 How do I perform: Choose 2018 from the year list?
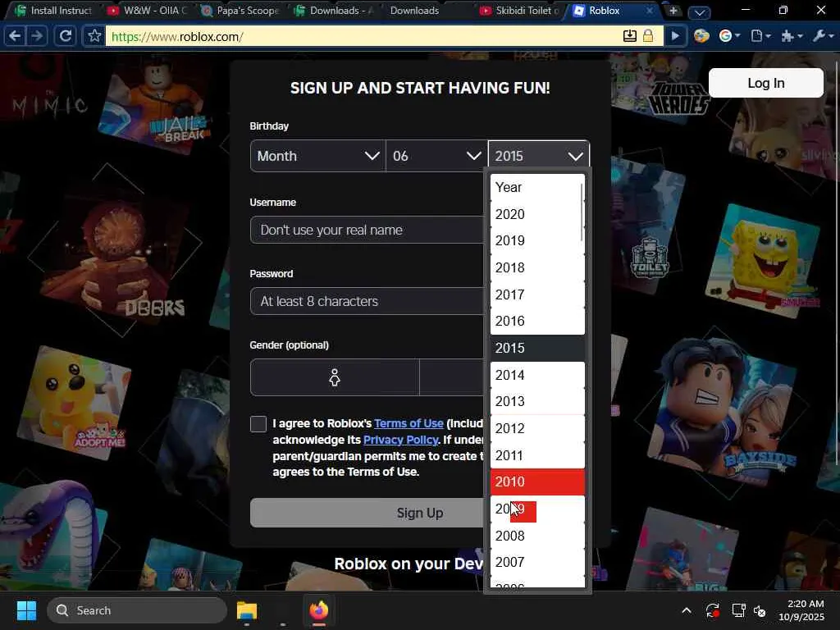click(537, 267)
